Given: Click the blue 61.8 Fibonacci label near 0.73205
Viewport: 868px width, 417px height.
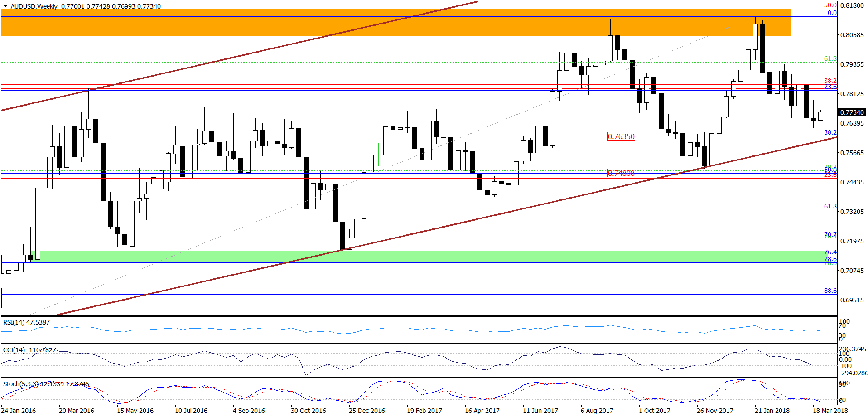Looking at the screenshot, I should pyautogui.click(x=830, y=206).
